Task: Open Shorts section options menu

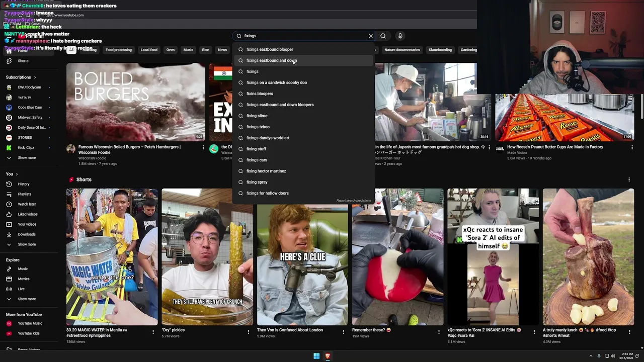Action: [x=629, y=179]
